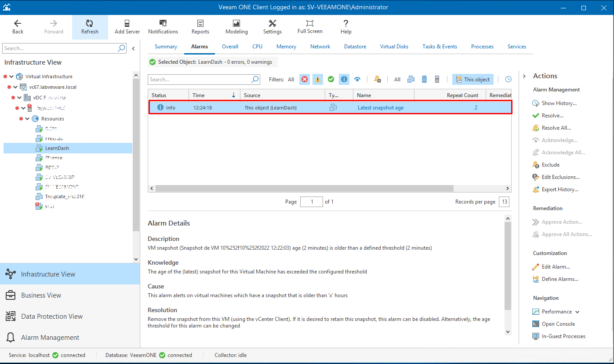
Task: Go back with the Back arrow
Action: click(18, 27)
